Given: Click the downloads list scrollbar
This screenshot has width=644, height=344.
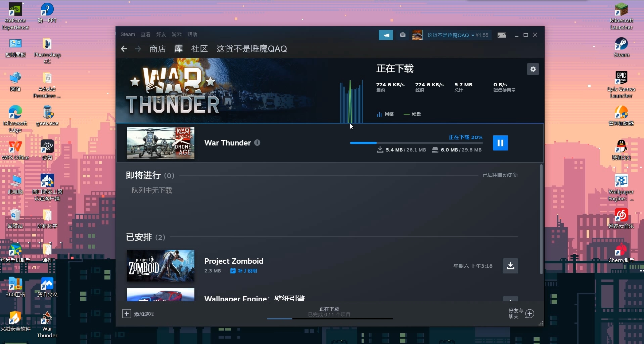Looking at the screenshot, I should click(541, 219).
